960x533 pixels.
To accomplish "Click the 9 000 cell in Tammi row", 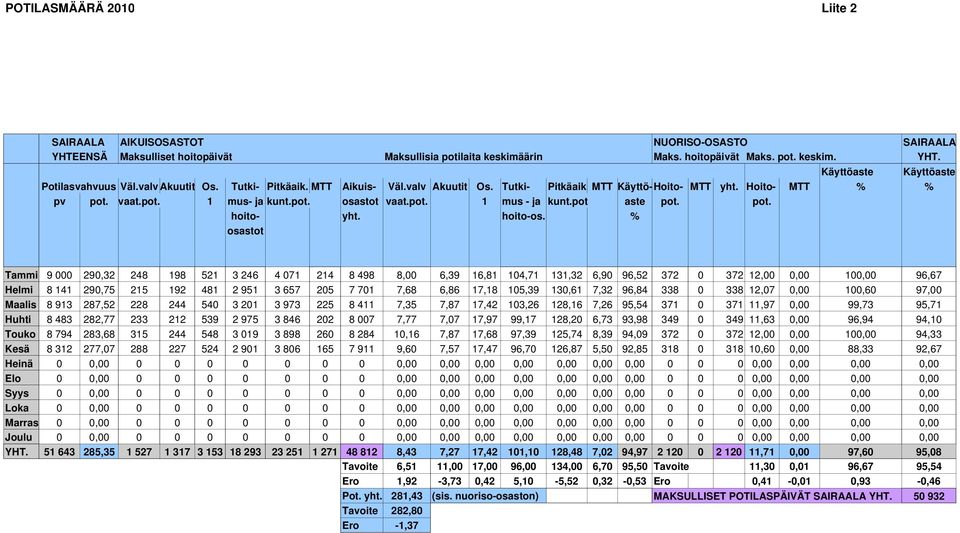I will pyautogui.click(x=59, y=275).
